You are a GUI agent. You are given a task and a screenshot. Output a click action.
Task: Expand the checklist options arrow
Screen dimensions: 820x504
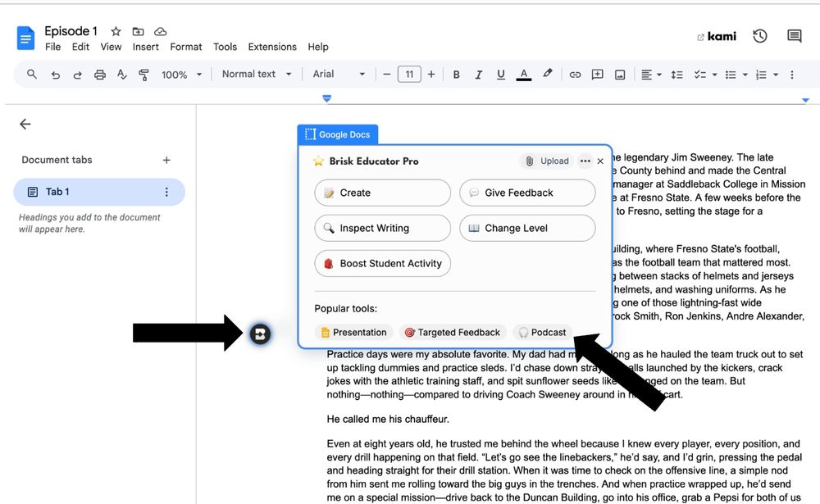(x=714, y=75)
